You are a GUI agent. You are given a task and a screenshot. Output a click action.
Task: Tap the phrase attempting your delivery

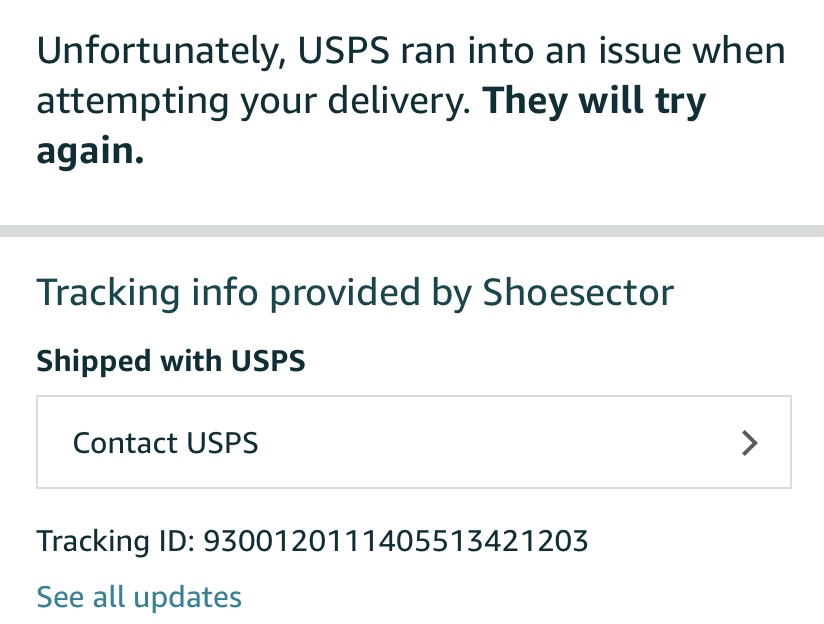click(x=253, y=101)
